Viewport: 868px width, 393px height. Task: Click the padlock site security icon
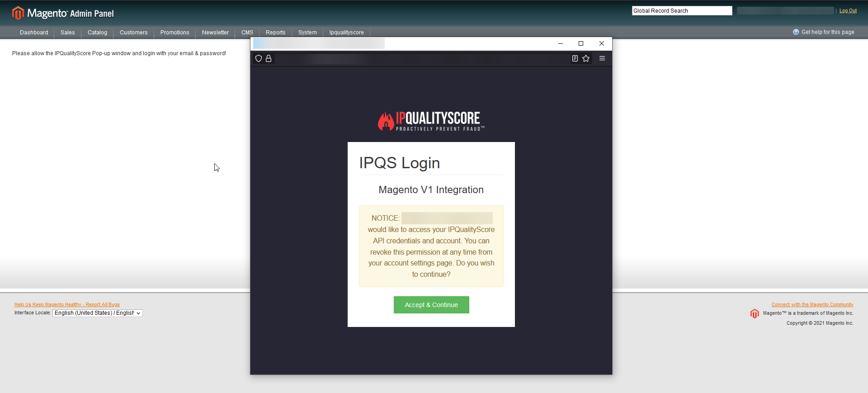click(x=269, y=58)
